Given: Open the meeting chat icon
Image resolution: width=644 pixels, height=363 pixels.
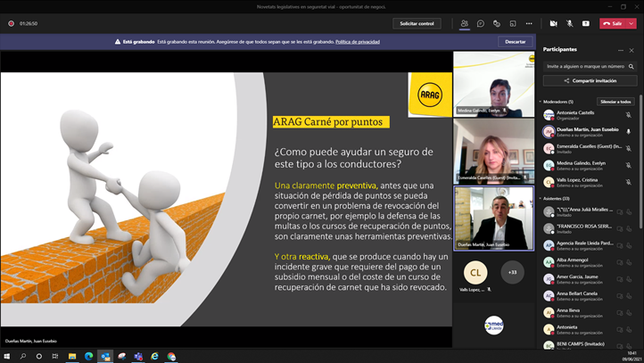Looking at the screenshot, I should (481, 23).
